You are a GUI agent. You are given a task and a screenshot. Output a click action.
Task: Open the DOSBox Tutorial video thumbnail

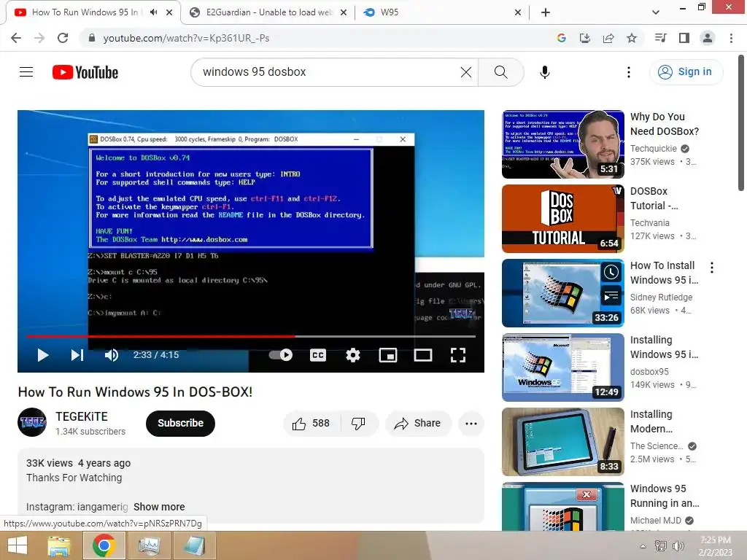click(x=562, y=219)
